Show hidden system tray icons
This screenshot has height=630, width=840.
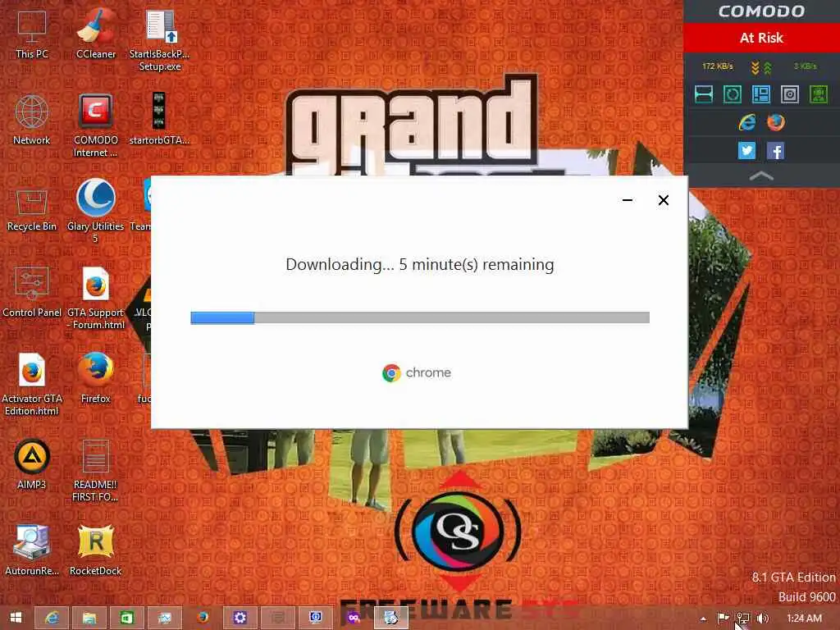(703, 619)
